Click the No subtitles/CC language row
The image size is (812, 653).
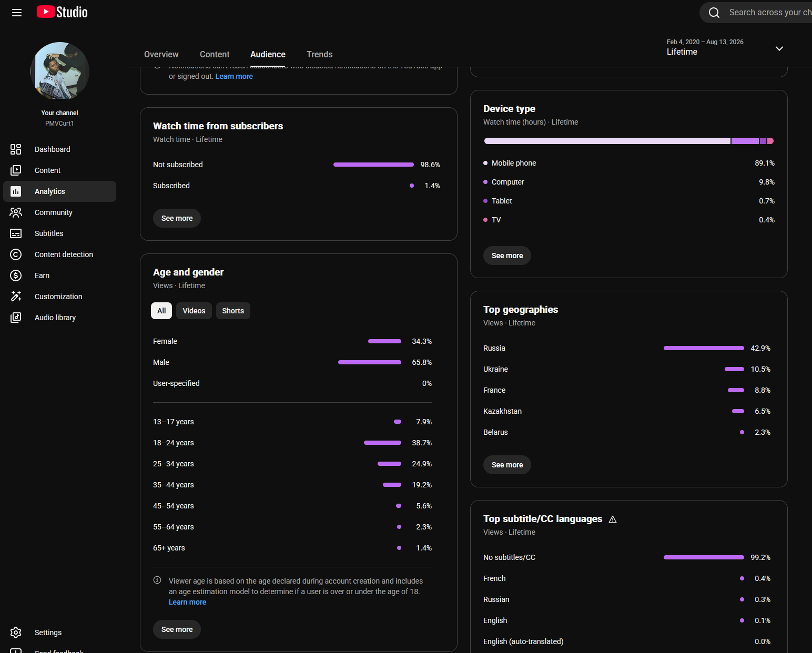coord(627,557)
